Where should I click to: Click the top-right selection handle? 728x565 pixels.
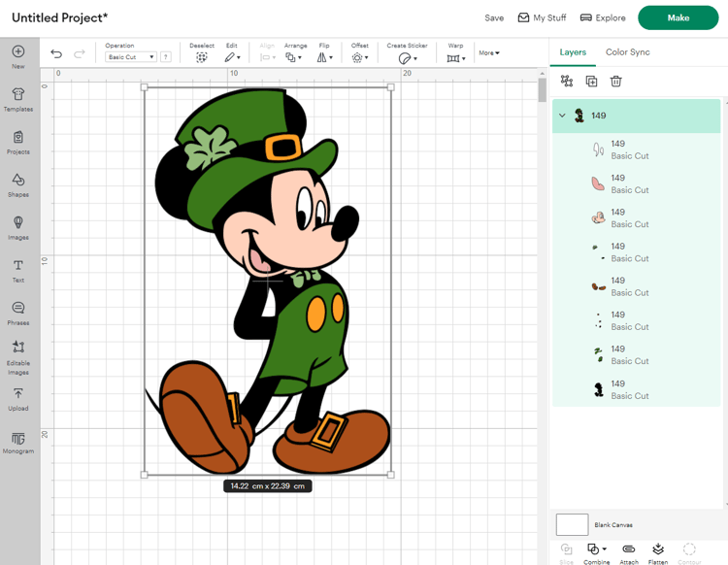pyautogui.click(x=391, y=87)
